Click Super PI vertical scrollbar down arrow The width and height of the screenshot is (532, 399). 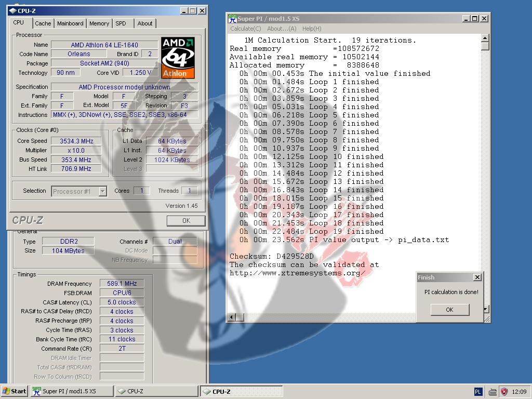point(485,309)
